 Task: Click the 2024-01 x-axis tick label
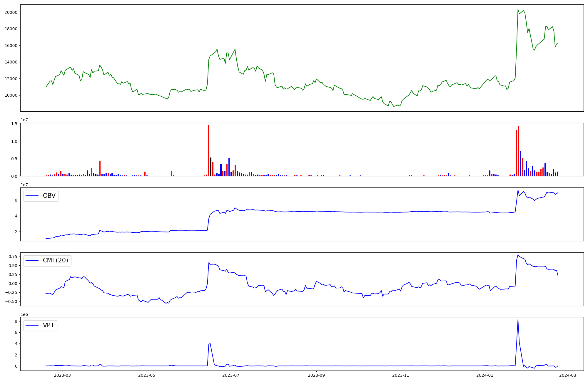pos(485,375)
